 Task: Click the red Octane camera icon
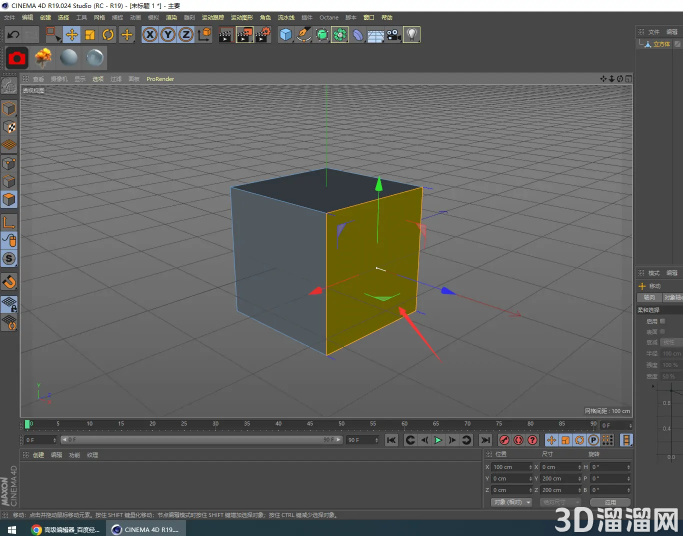coord(17,58)
